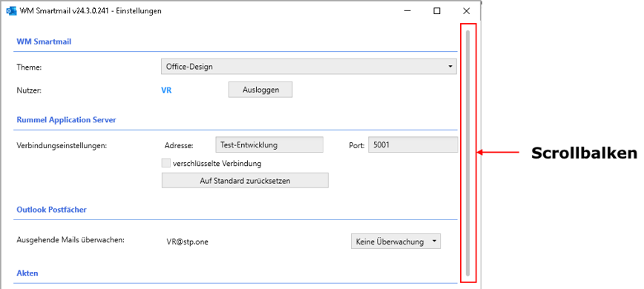The height and width of the screenshot is (289, 644).
Task: Click the Ausloggen button
Action: pos(260,90)
